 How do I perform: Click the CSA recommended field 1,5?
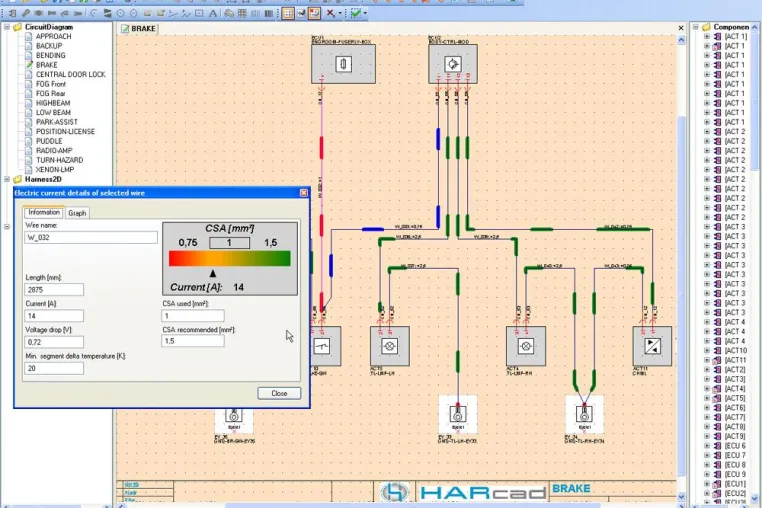pos(193,341)
